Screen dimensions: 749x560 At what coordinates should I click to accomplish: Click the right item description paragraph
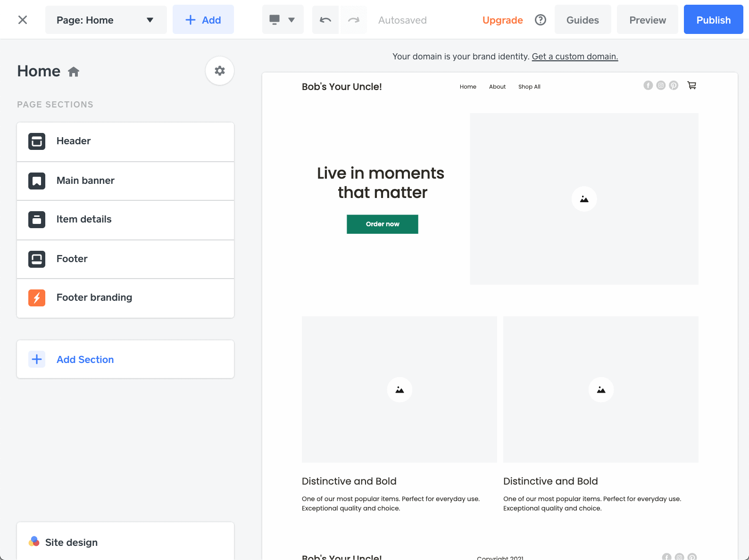tap(592, 503)
